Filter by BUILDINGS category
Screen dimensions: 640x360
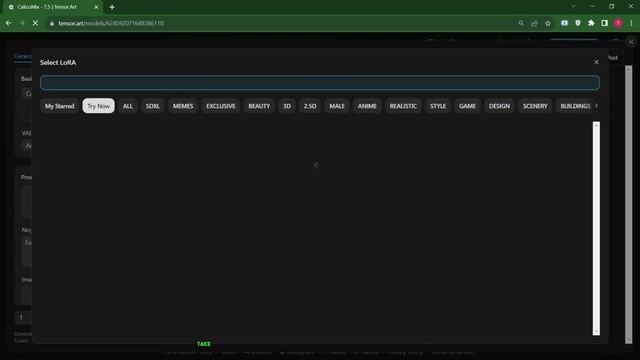[x=575, y=106]
